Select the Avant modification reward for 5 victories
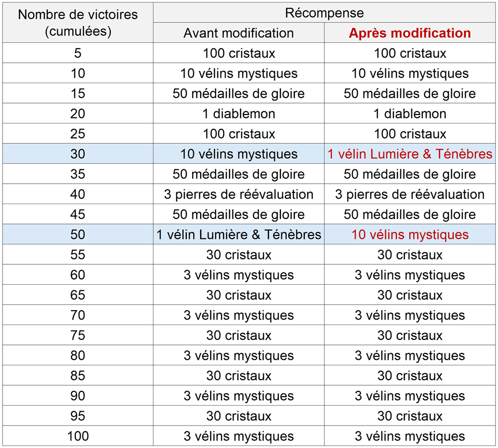 (239, 53)
